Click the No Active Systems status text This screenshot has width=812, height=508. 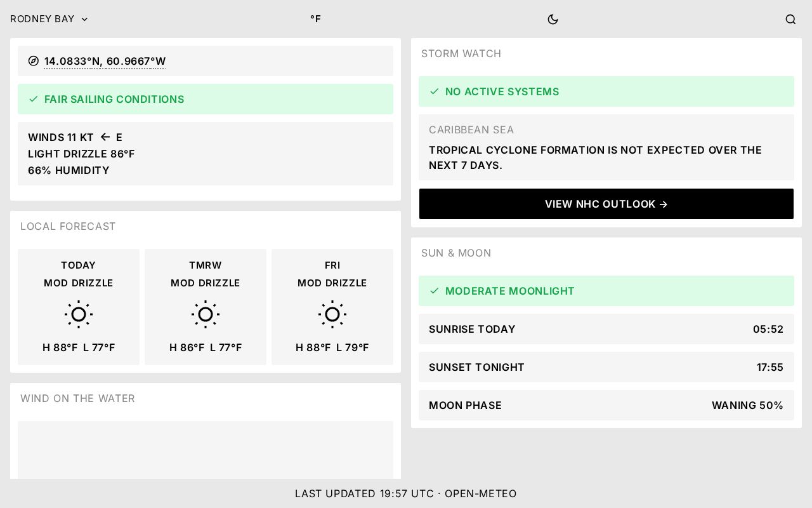(502, 91)
